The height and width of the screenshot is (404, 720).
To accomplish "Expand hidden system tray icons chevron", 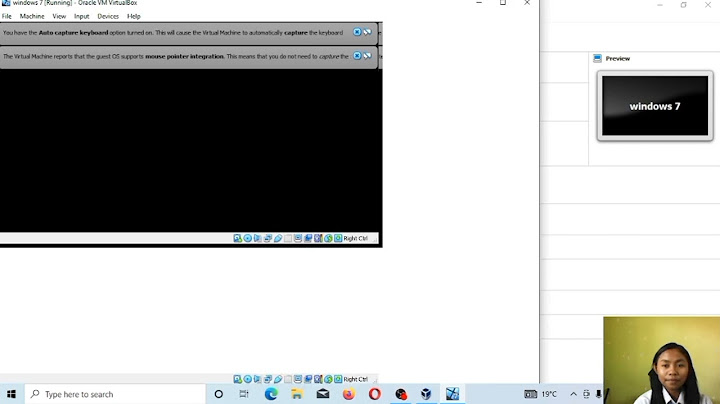I will coord(573,394).
